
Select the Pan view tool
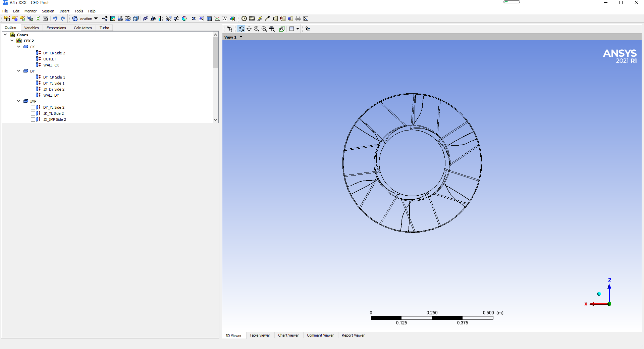249,29
